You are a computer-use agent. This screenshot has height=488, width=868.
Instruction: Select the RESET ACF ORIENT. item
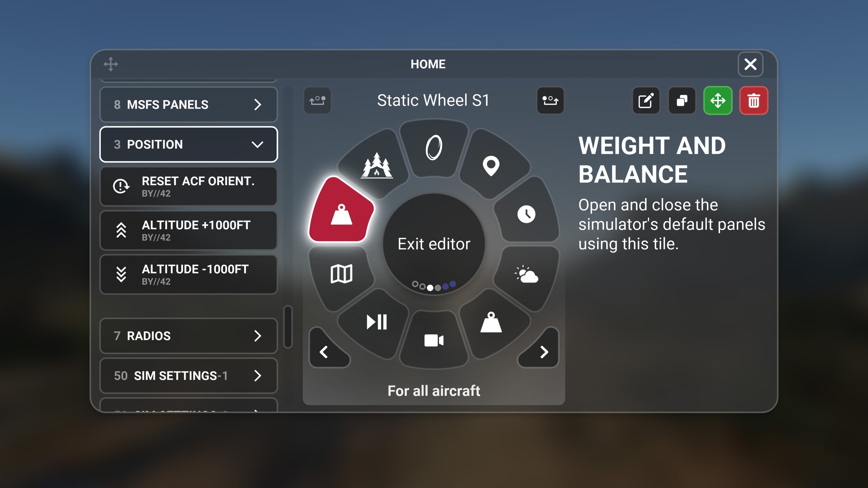point(189,186)
